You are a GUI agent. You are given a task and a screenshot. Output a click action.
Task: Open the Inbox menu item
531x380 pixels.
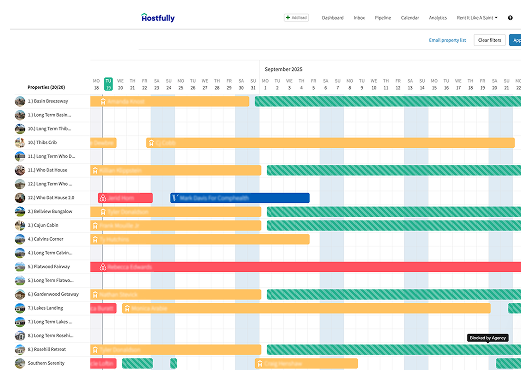(359, 18)
